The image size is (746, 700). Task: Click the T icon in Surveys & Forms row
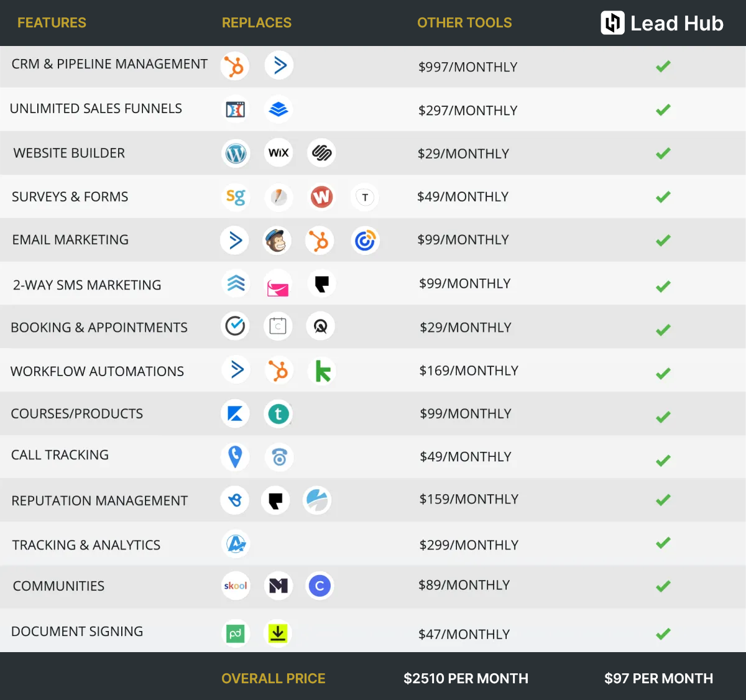365,197
